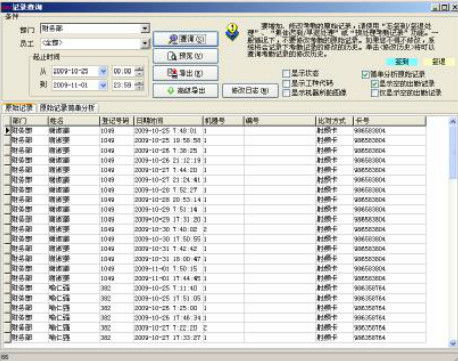This screenshot has height=361, width=458.
Task: Sort by the 姓名 column header
Action: click(x=74, y=121)
